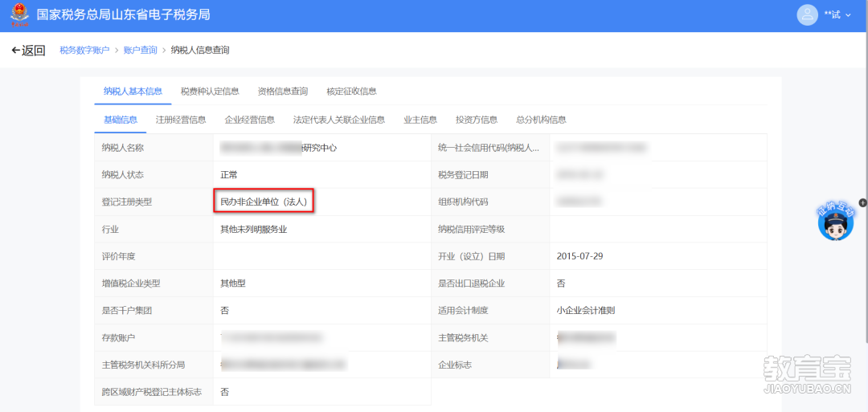
Task: Click the 纳税人名称 label cell
Action: [x=154, y=148]
